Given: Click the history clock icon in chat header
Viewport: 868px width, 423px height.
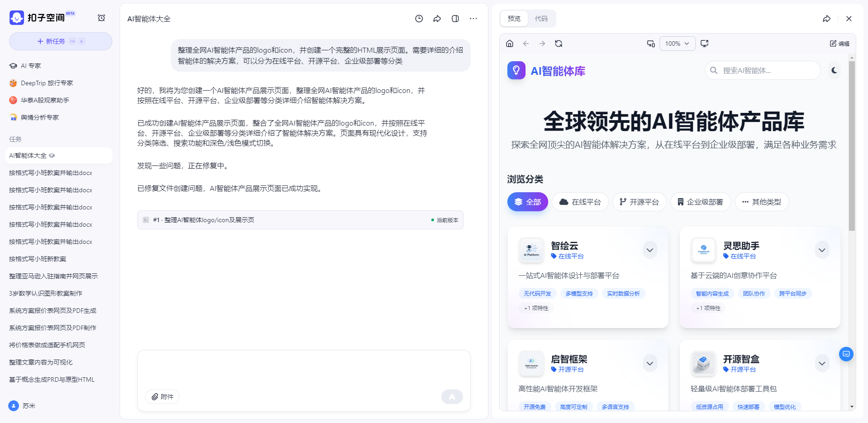Looking at the screenshot, I should [x=419, y=19].
